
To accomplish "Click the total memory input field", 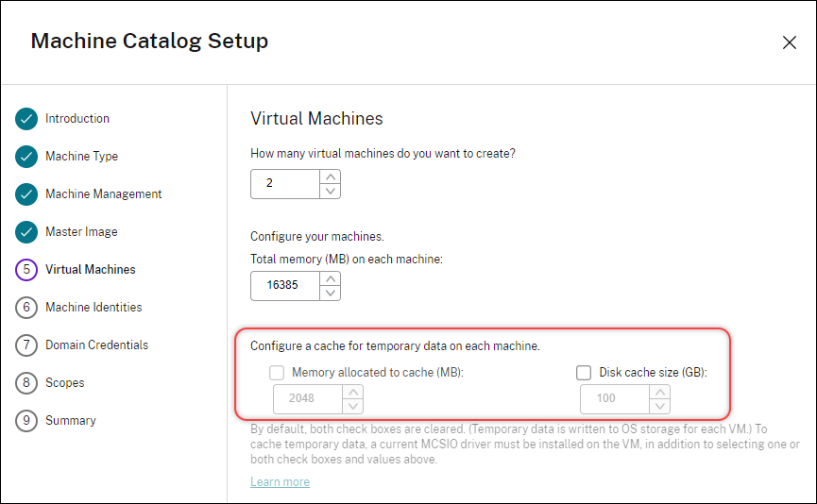I will (284, 286).
